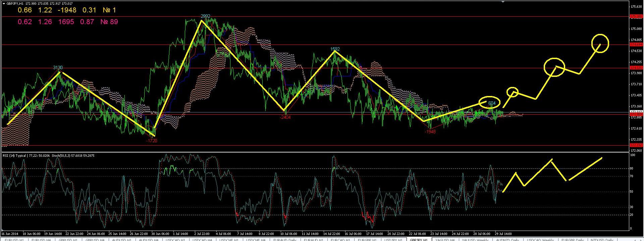Click the yellow № 1 text label
Viewport: 644px width, 241px height.
109,10
